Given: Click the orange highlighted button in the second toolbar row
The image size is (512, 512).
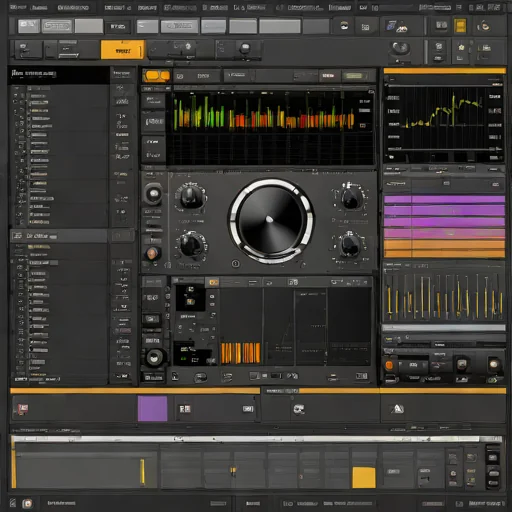Looking at the screenshot, I should (x=123, y=50).
